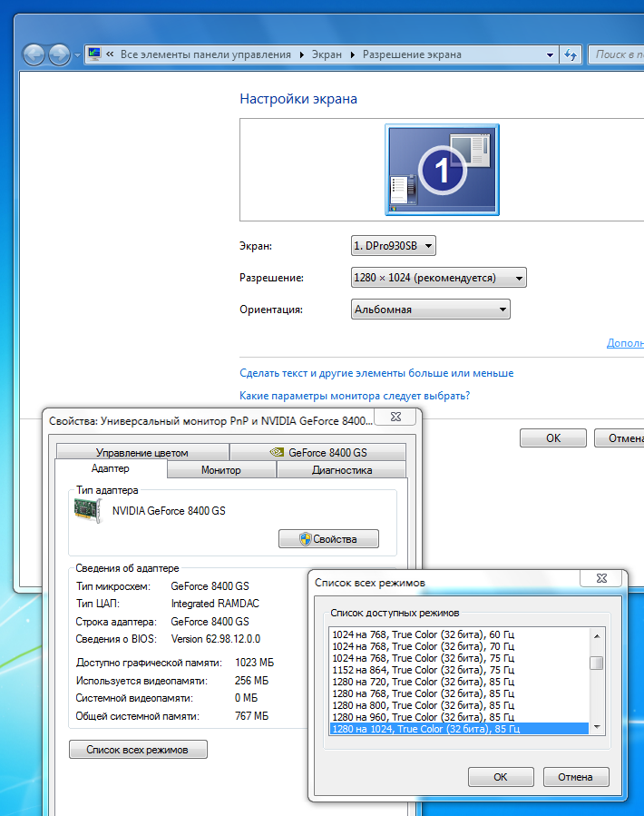Open link 'Сделать текст и другие элементы больше'

tap(376, 373)
